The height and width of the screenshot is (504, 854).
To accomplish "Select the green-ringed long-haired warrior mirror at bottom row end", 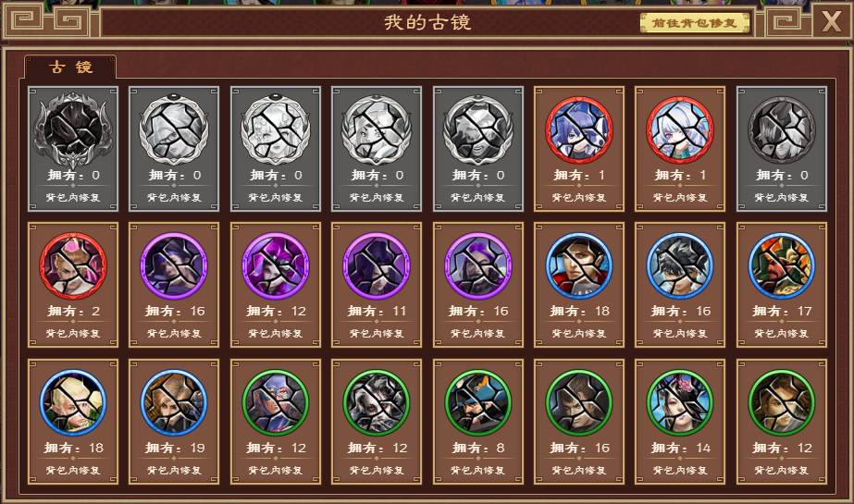I will pyautogui.click(x=782, y=403).
